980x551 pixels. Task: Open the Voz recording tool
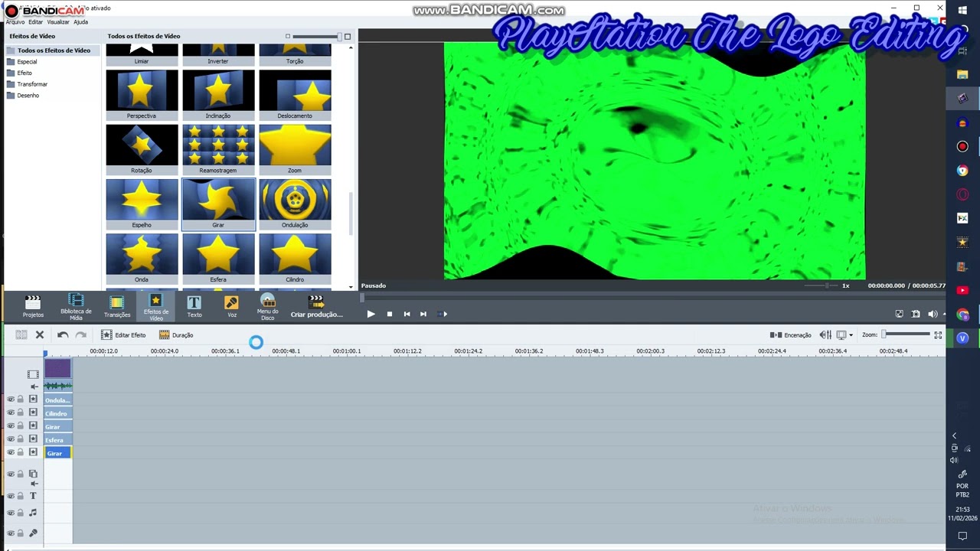click(232, 306)
